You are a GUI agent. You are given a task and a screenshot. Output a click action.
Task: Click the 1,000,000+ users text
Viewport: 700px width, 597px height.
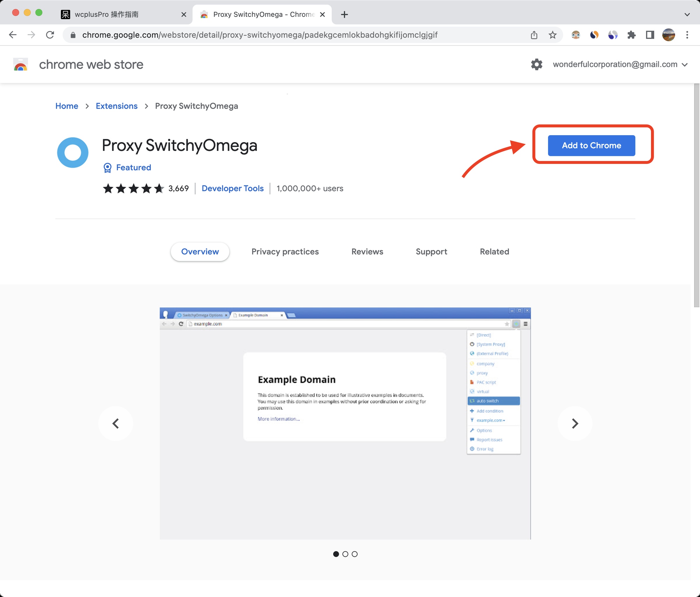(x=310, y=188)
